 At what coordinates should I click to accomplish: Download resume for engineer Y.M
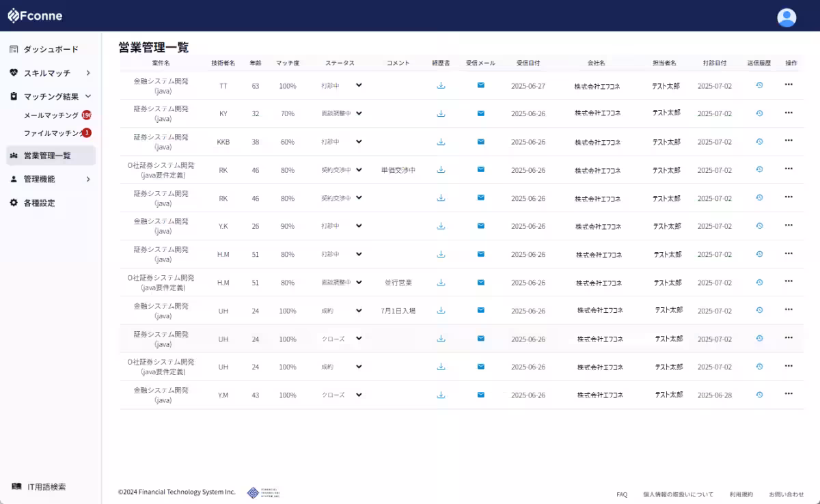(441, 395)
